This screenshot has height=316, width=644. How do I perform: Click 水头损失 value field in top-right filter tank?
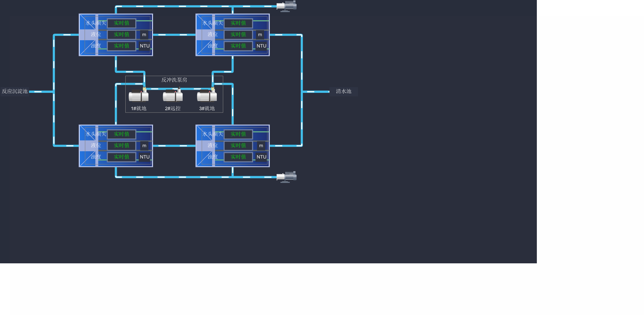tap(238, 23)
